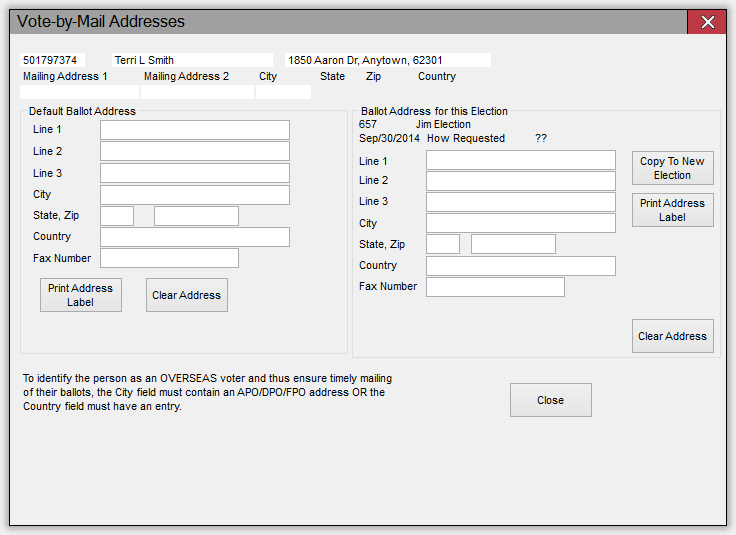Screen dimensions: 736x535
Task: Click Zip field for this election's address
Action: [x=513, y=244]
